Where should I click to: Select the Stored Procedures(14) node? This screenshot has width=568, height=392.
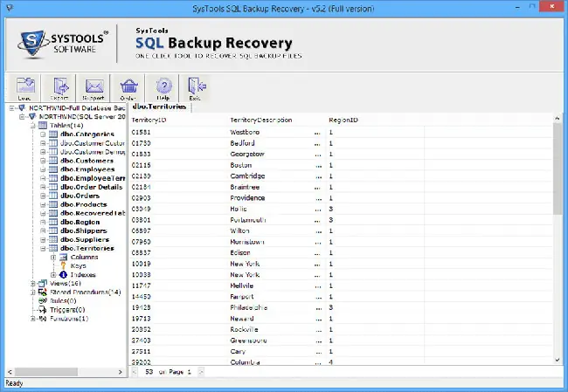[x=86, y=292]
